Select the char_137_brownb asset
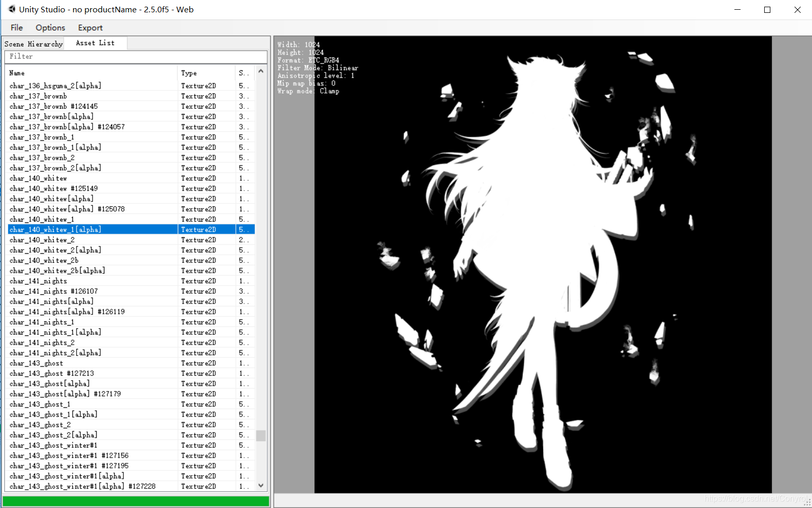Screen dimensions: 812x508 pos(131,96)
